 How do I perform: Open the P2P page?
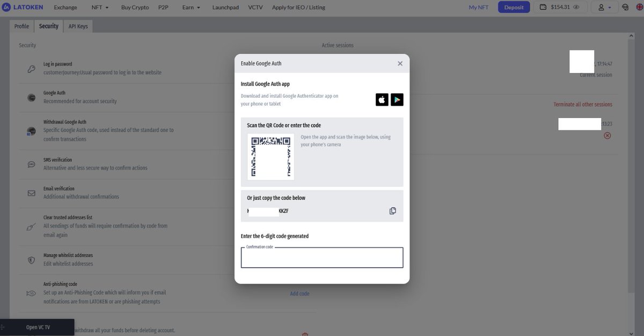click(x=163, y=8)
